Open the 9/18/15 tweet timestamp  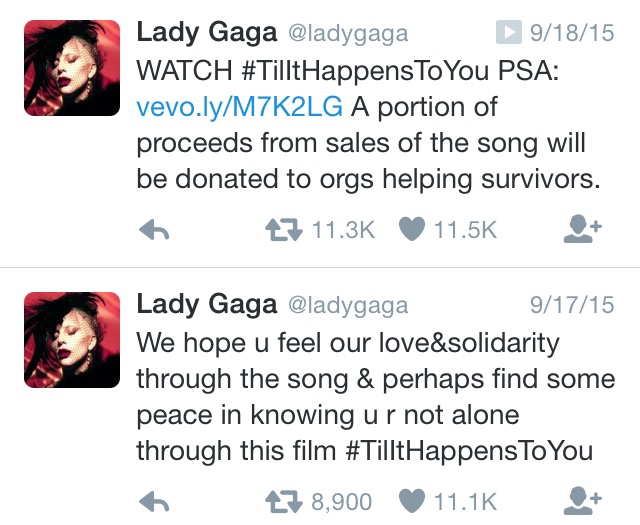[x=572, y=33]
